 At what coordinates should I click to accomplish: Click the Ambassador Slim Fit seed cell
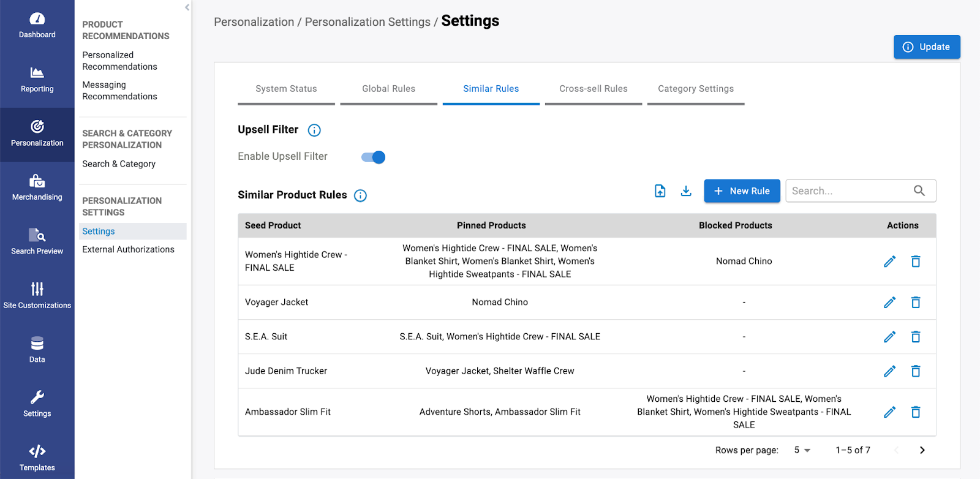288,412
